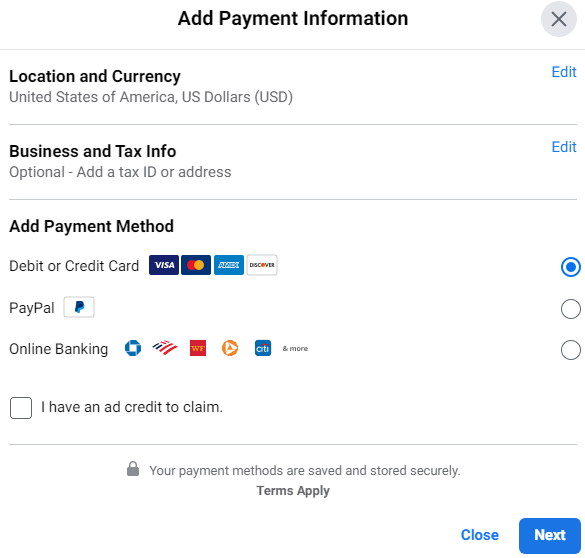Edit Business and Tax Info
The height and width of the screenshot is (558, 585).
[564, 147]
